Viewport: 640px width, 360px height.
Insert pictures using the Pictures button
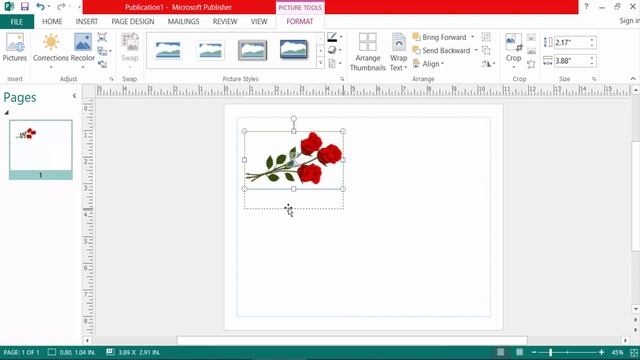(15, 48)
